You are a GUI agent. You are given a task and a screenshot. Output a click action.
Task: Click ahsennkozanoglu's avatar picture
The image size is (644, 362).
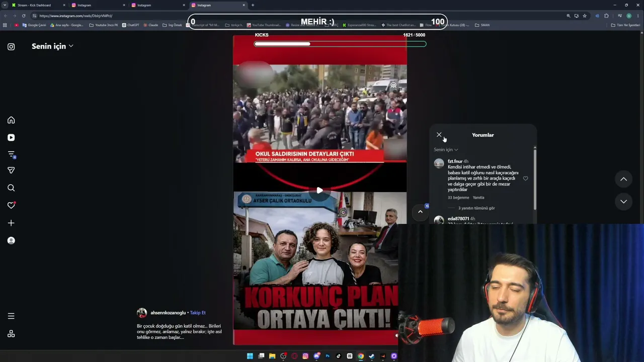pos(142,313)
